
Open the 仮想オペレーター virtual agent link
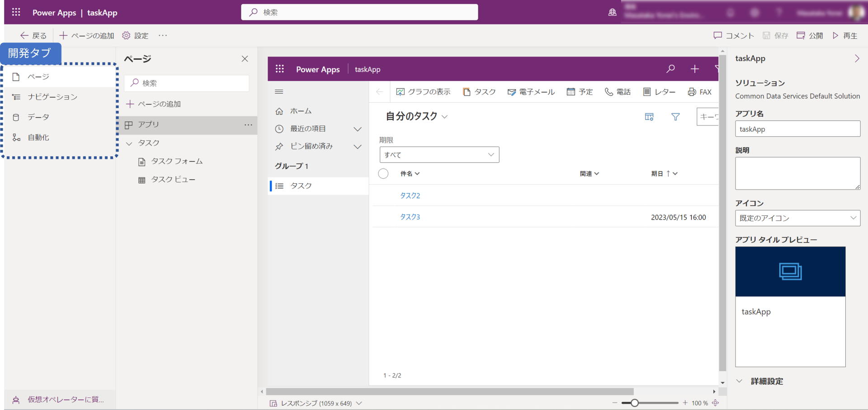coord(59,400)
